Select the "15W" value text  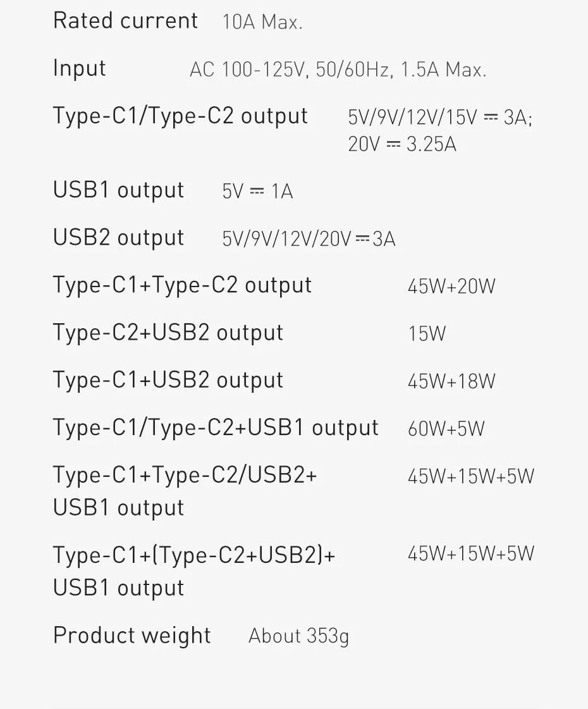tap(427, 334)
